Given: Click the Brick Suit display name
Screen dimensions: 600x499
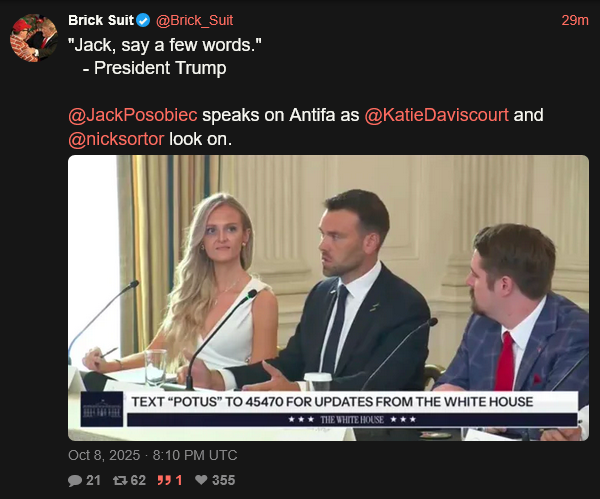Looking at the screenshot, I should coord(101,20).
